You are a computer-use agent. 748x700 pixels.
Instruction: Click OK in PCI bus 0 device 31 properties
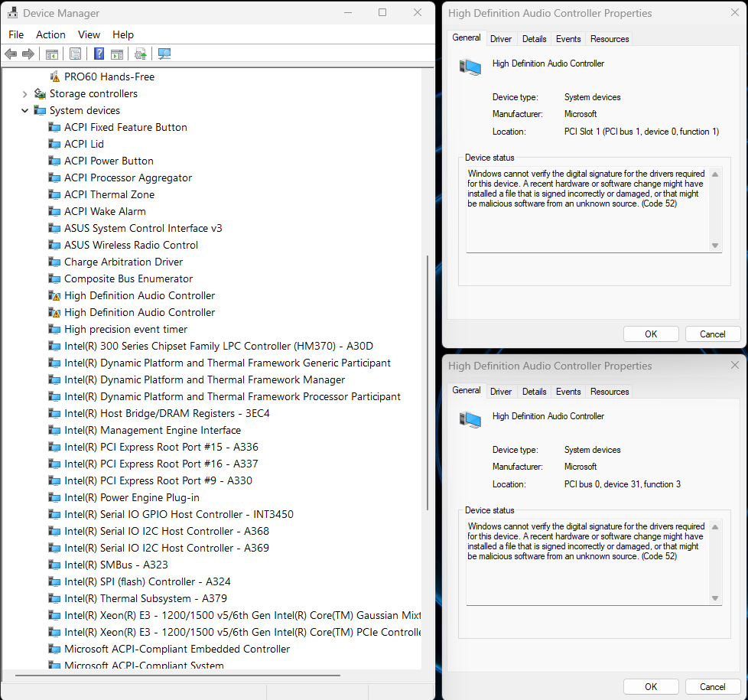pyautogui.click(x=651, y=687)
